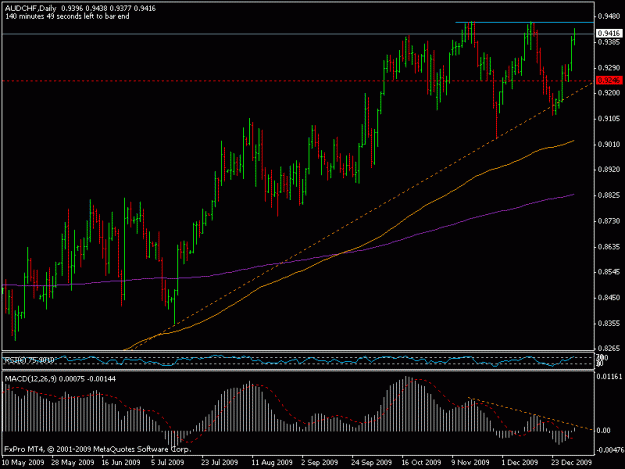The image size is (625, 469).
Task: Click the -0.00476 MACD scale value
Action: [x=609, y=450]
